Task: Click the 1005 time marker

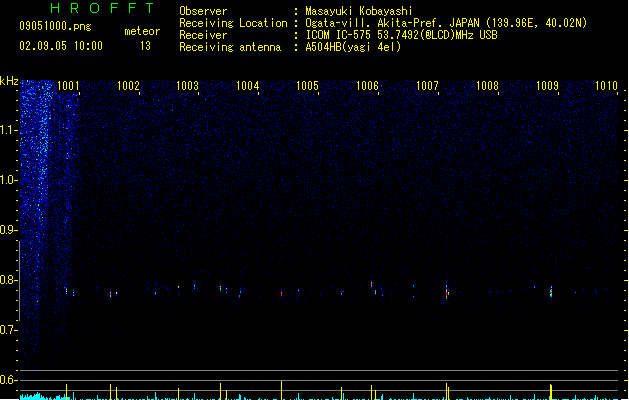Action: [x=307, y=86]
